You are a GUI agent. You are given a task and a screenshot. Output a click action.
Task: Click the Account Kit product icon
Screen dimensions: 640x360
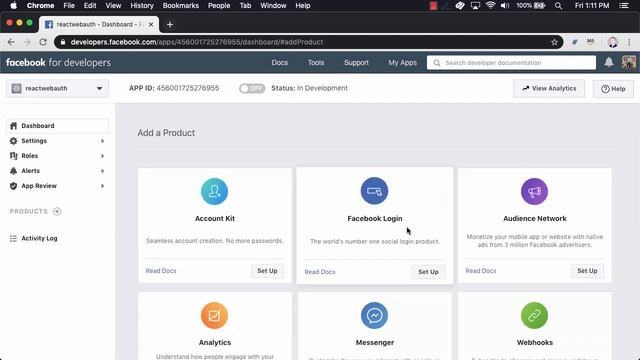point(214,191)
